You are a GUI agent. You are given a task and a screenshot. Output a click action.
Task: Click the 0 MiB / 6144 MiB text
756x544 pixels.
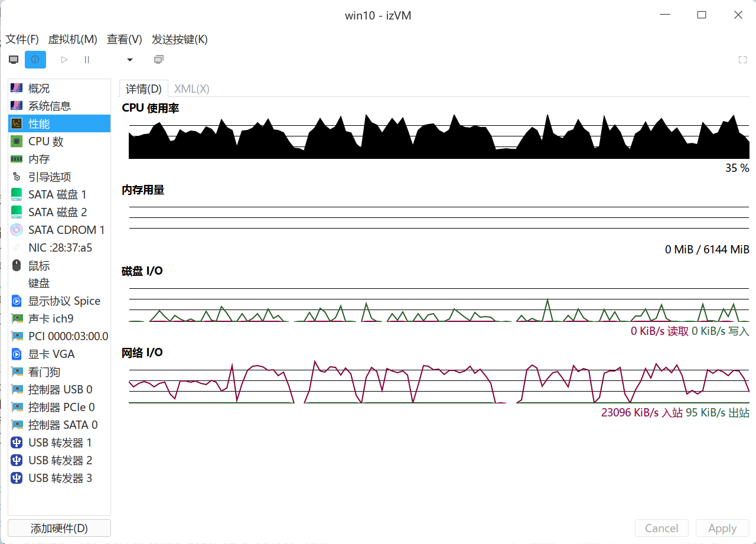[707, 250]
